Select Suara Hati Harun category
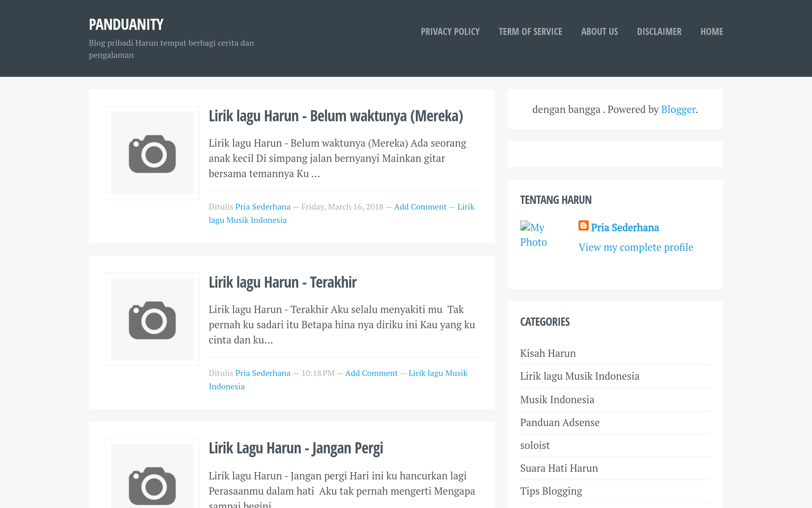 (559, 468)
